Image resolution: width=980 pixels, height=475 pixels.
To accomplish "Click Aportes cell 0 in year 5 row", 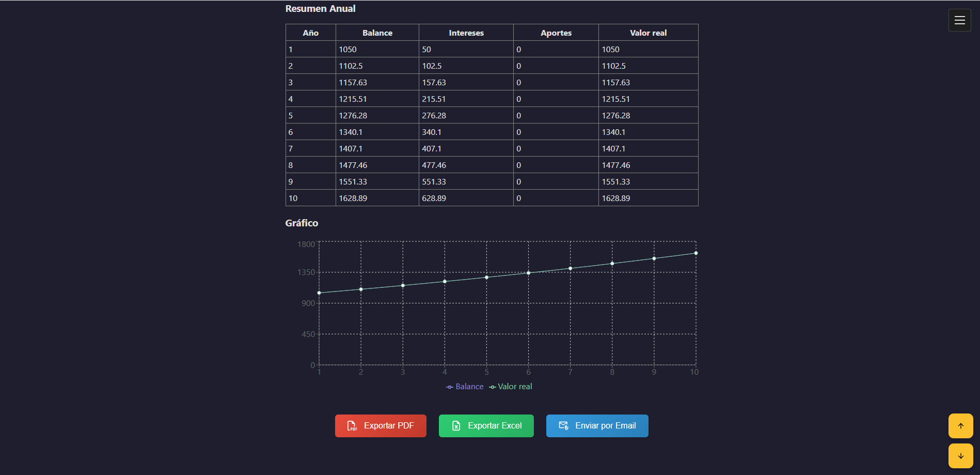I will point(556,115).
